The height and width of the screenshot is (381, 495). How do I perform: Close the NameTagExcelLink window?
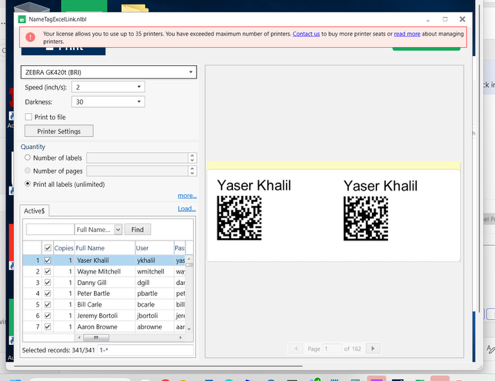(462, 19)
